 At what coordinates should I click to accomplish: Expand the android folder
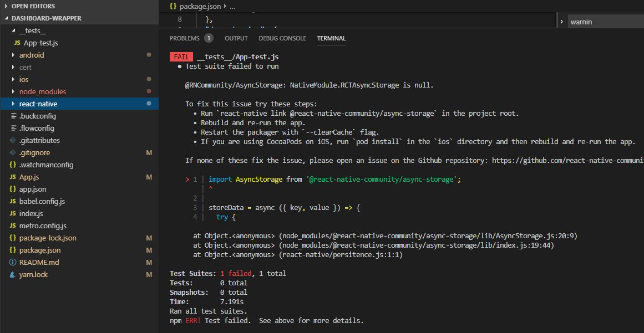[x=13, y=55]
